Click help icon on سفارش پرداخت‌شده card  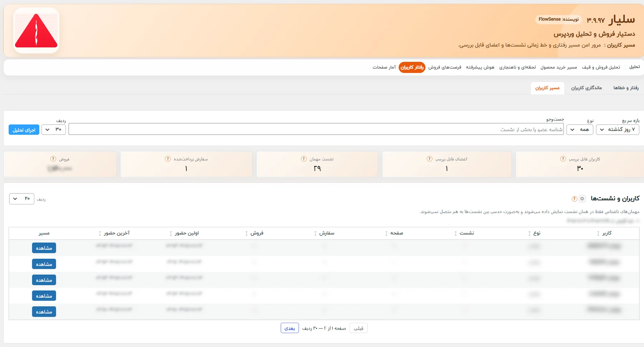tap(168, 159)
